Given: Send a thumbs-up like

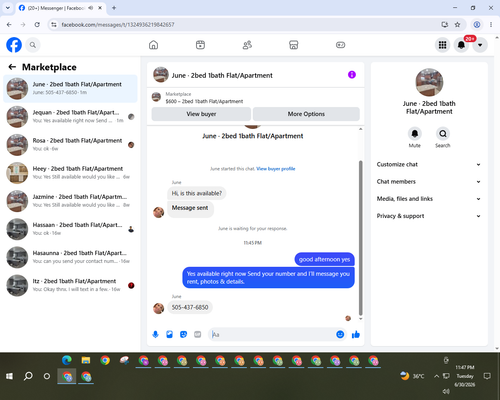Looking at the screenshot, I should click(x=356, y=334).
